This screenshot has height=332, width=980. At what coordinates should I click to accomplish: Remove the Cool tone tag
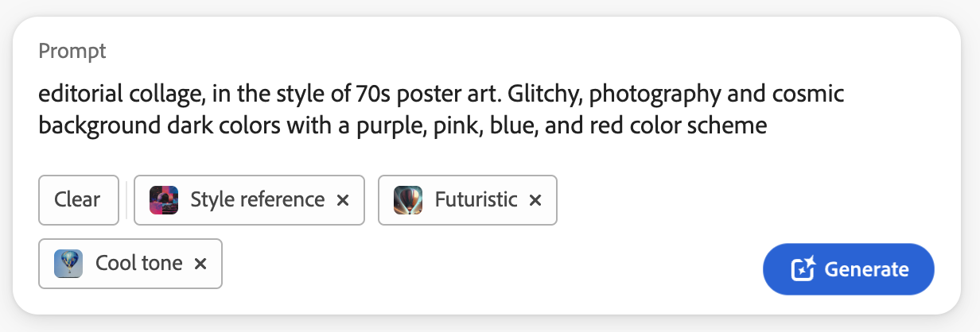pos(200,264)
